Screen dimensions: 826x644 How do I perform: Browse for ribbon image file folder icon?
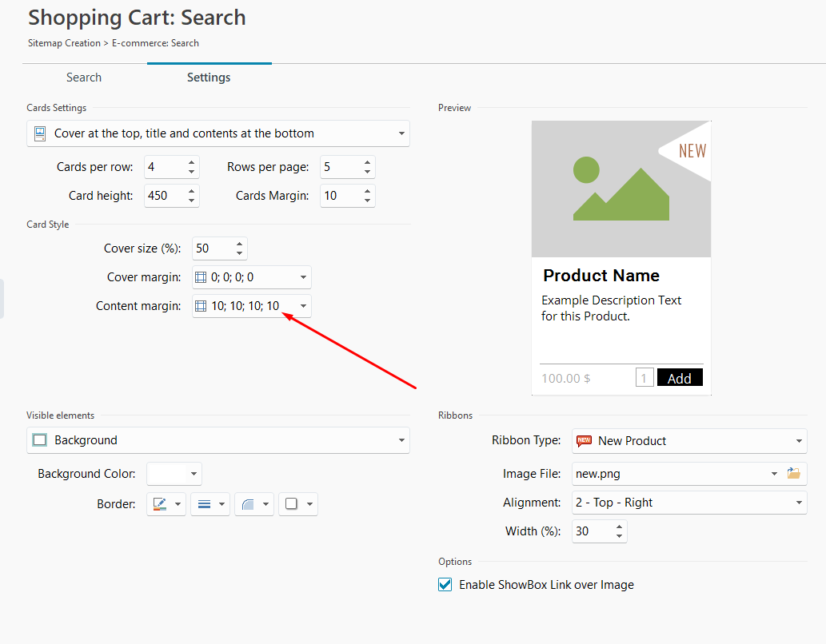[x=793, y=474]
